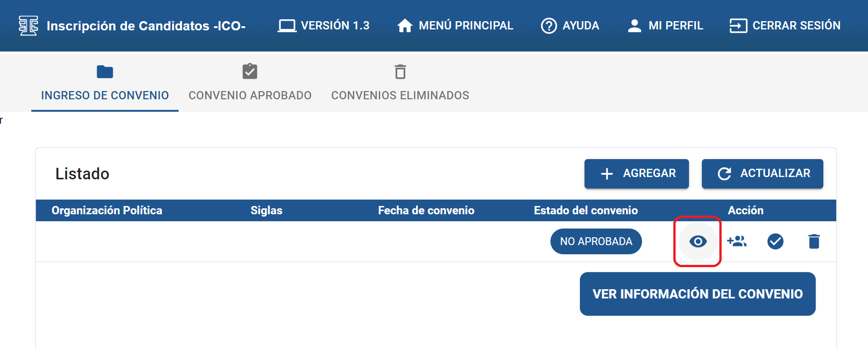The width and height of the screenshot is (868, 349).
Task: Click the ICO application logo icon
Action: pyautogui.click(x=28, y=26)
